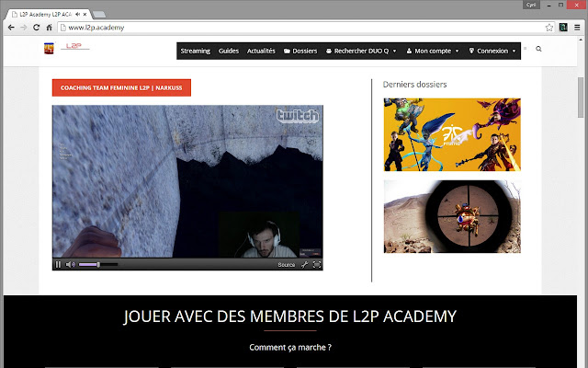
Task: Expand the Mon compte dropdown
Action: (433, 51)
